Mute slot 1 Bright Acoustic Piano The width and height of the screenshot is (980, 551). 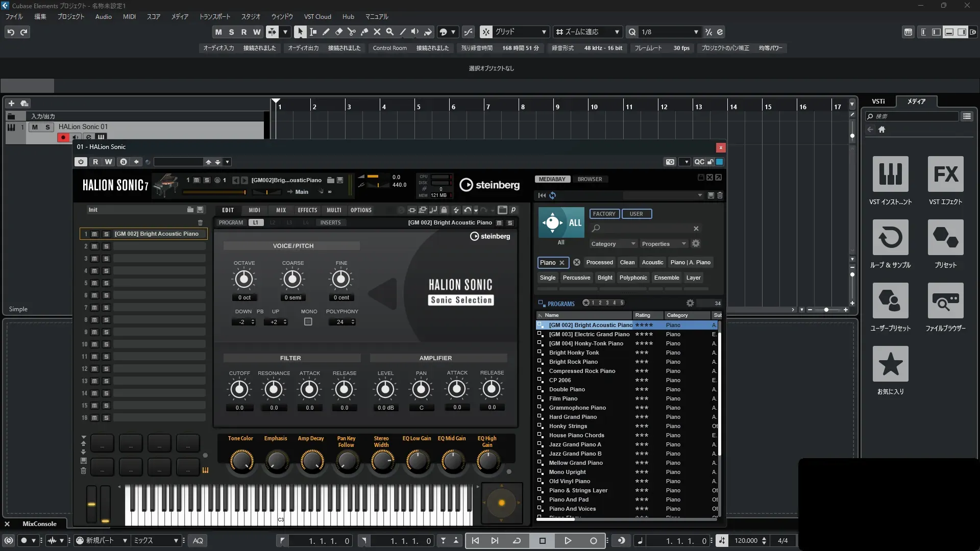94,234
